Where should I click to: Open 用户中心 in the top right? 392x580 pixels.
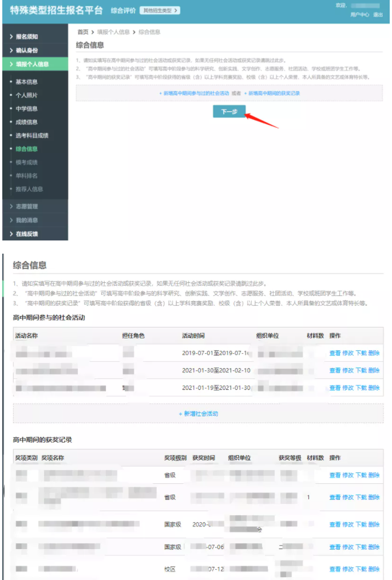(x=359, y=15)
